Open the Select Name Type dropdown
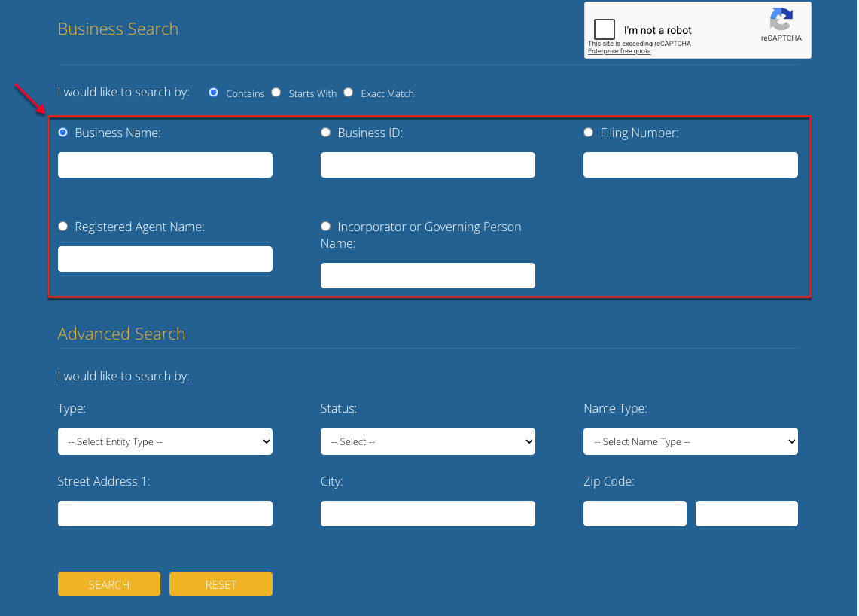Screen dimensions: 859x616 tap(690, 441)
